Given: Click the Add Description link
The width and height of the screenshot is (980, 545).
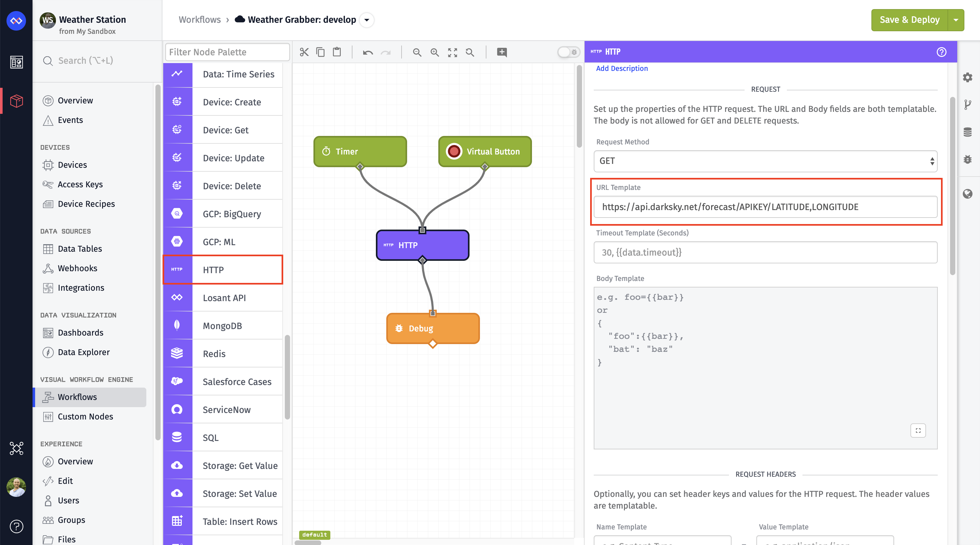Looking at the screenshot, I should [x=622, y=69].
